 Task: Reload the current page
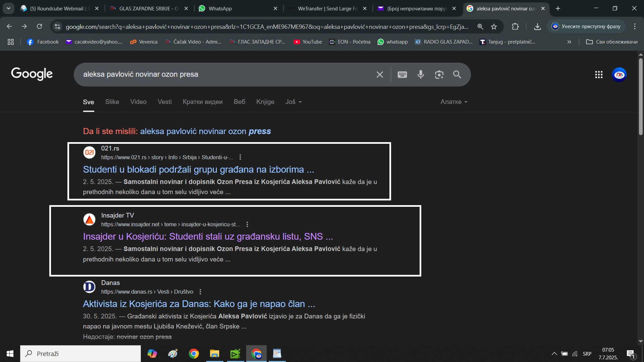pos(39,26)
